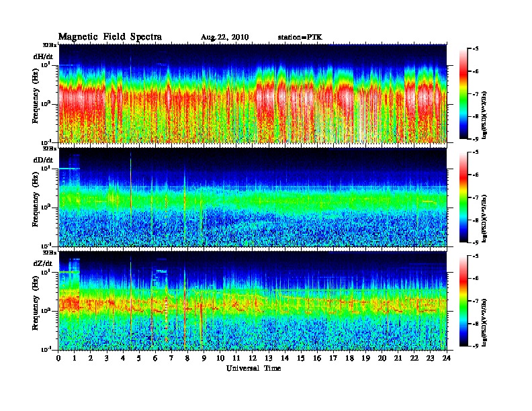
Task: Click the '21' tick on Universal Time axis
Action: click(398, 359)
